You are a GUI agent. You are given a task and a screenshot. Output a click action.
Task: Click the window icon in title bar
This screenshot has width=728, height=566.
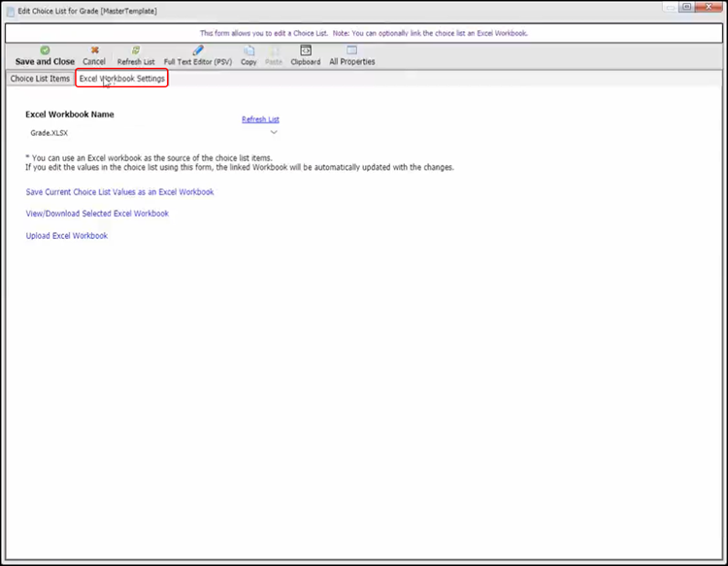tap(10, 10)
